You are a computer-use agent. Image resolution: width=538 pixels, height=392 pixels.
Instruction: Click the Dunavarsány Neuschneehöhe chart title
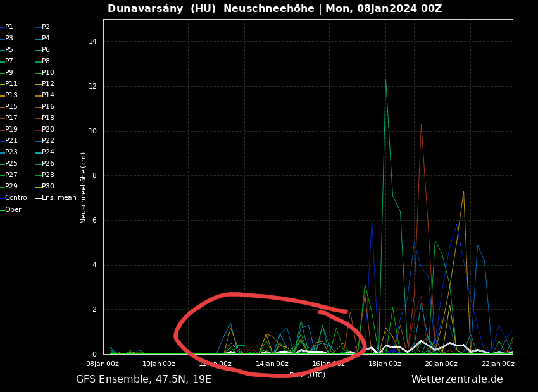275,9
